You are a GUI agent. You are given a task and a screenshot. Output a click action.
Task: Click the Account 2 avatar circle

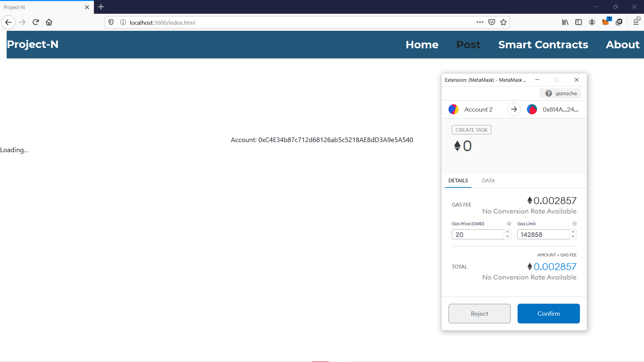tap(453, 109)
